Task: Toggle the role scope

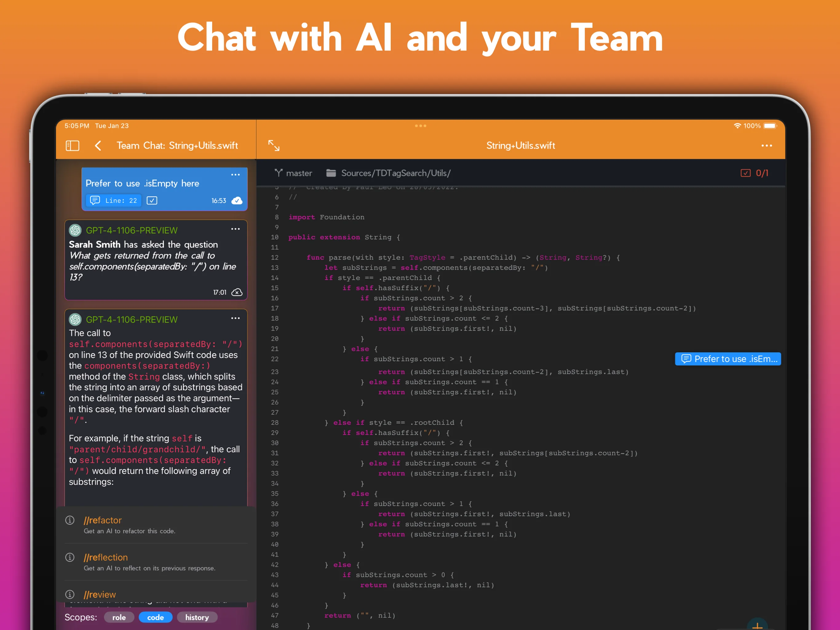Action: click(119, 617)
